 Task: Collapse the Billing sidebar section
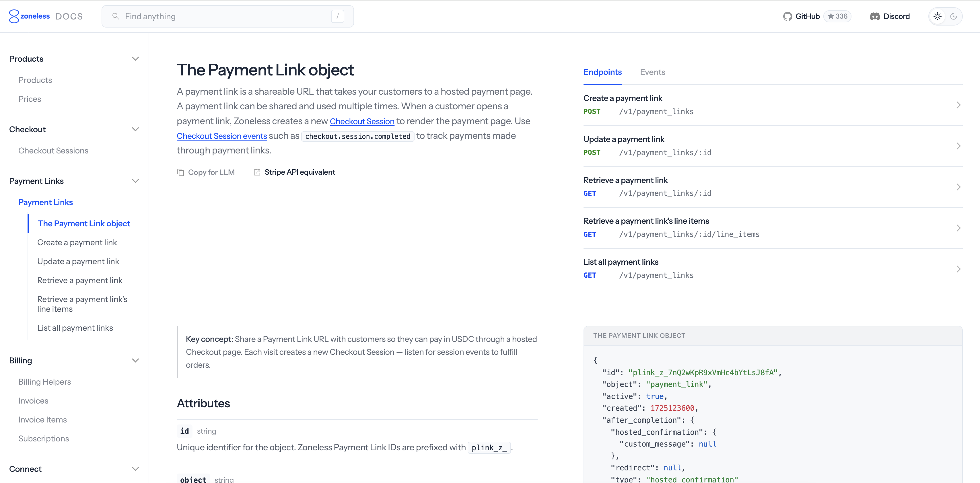click(135, 361)
